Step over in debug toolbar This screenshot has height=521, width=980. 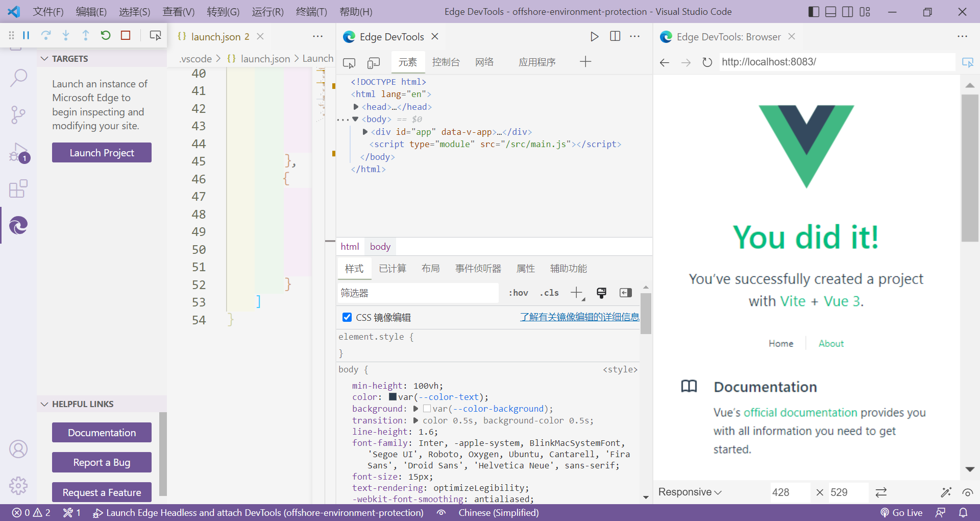46,35
